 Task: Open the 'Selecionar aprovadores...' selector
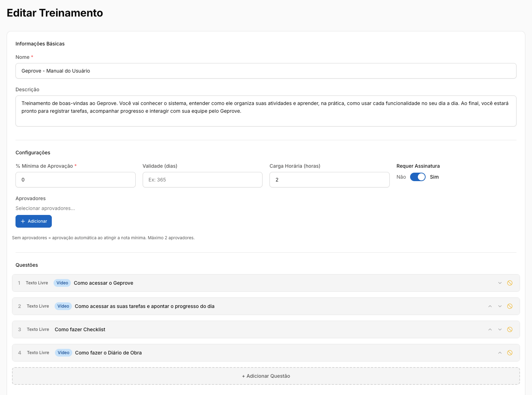pyautogui.click(x=45, y=208)
